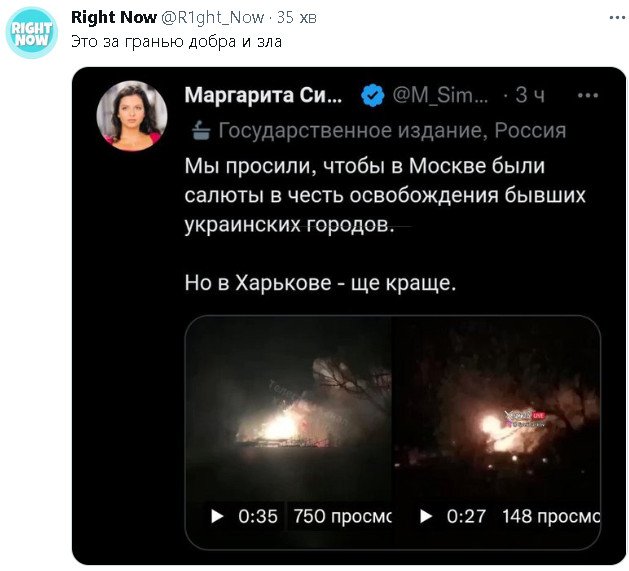The image size is (629, 571).
Task: Click the 148 просмотров view count
Action: tap(551, 516)
